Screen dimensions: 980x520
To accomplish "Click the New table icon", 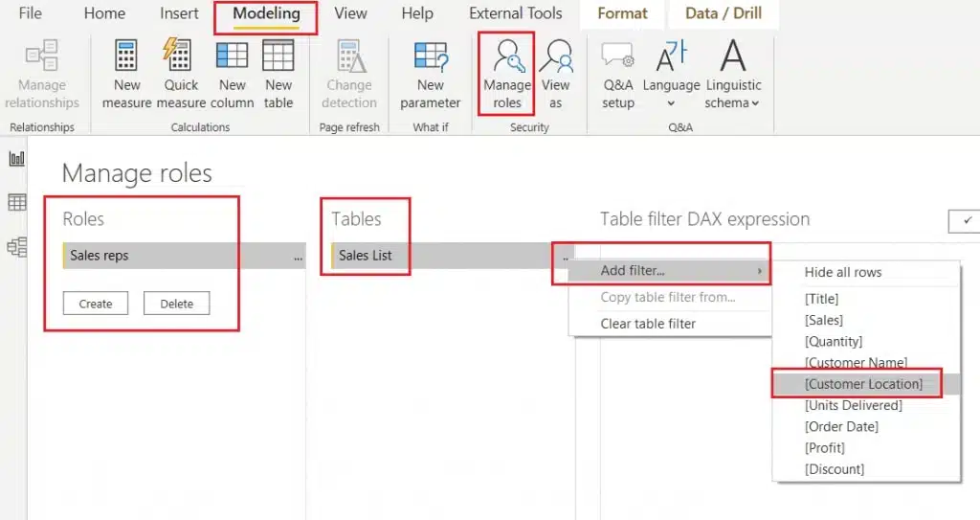I will click(278, 57).
